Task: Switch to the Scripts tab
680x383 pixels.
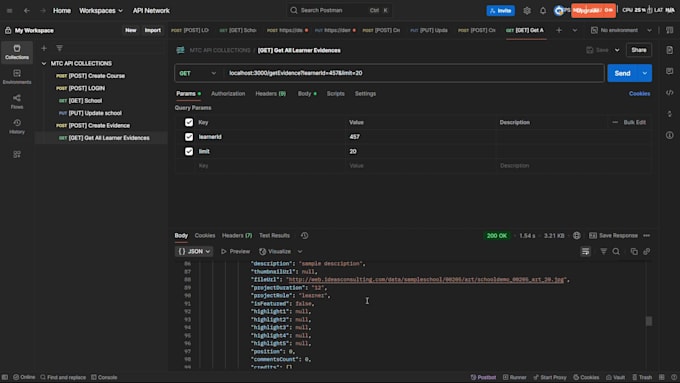Action: point(335,94)
